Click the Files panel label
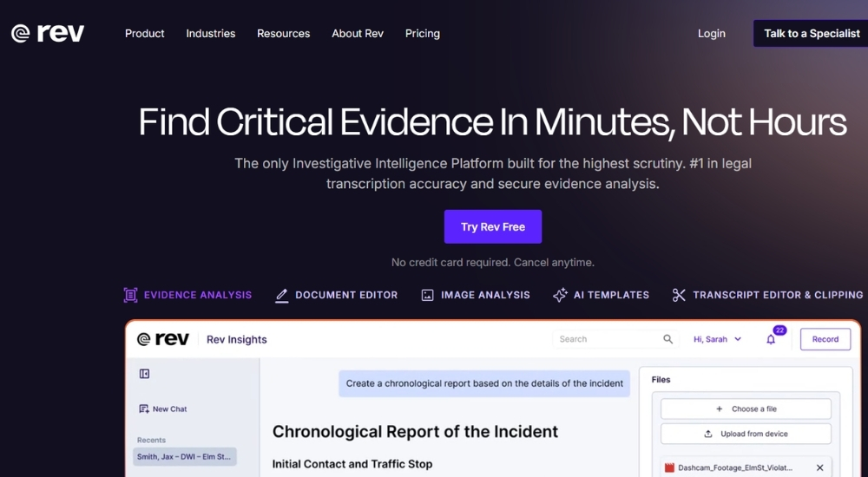Viewport: 868px width, 477px height. point(661,380)
